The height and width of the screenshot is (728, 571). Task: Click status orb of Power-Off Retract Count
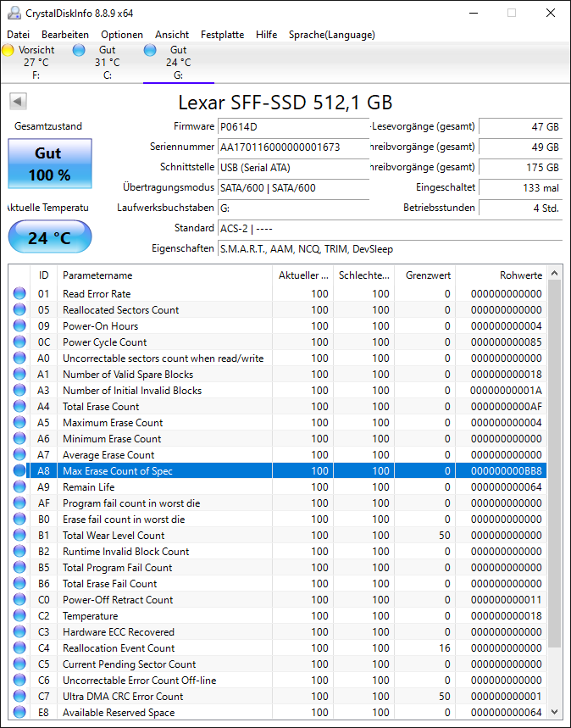tap(19, 599)
